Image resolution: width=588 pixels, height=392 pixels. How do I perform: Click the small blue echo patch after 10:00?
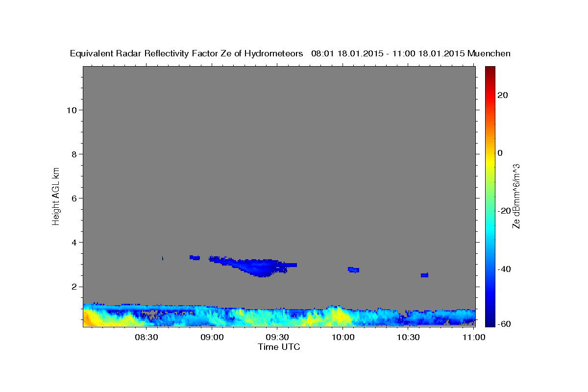(353, 269)
